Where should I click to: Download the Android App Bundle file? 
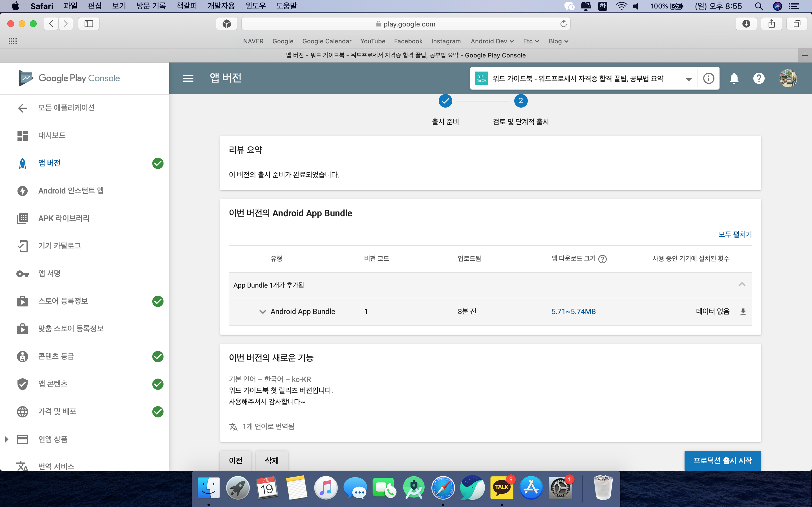tap(743, 312)
